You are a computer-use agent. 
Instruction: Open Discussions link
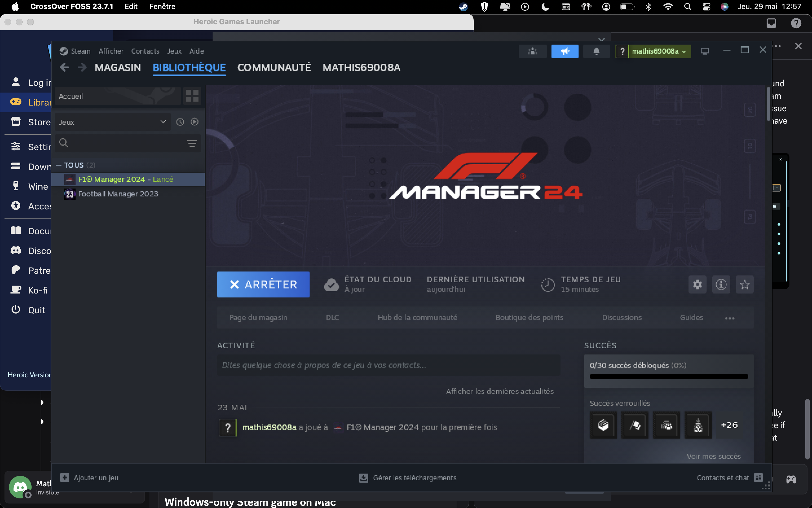point(622,317)
